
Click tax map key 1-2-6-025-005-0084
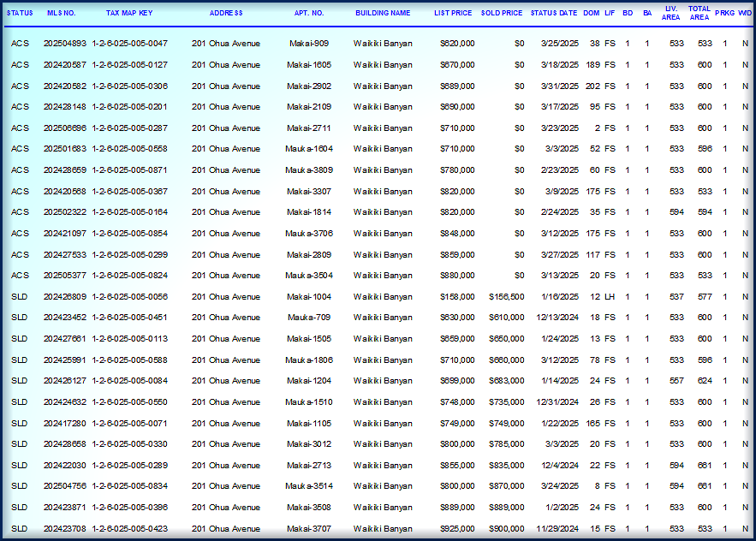click(129, 380)
